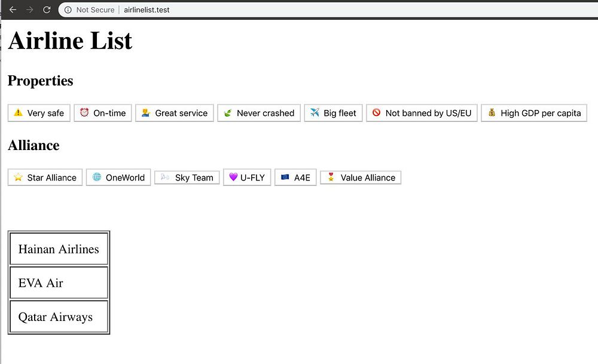
Task: Click the Alliance section heading
Action: (33, 145)
